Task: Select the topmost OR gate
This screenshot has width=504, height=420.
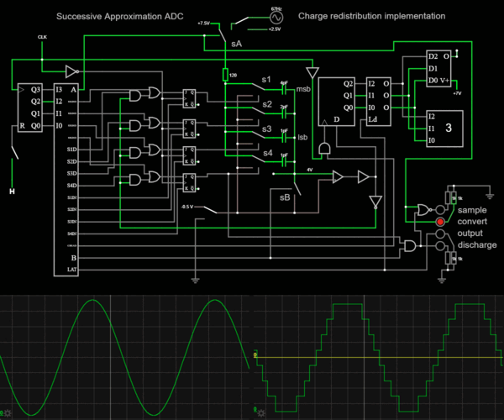Action: 155,92
